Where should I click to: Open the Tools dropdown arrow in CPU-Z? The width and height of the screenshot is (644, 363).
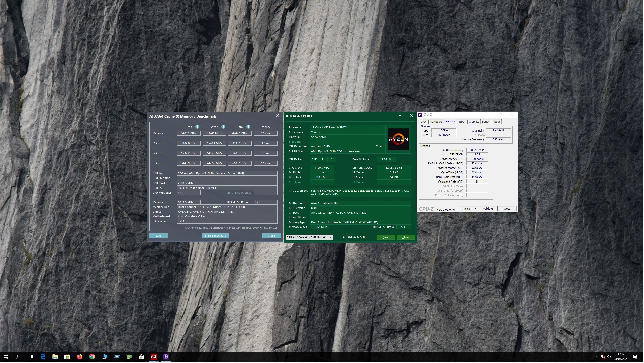[x=476, y=209]
